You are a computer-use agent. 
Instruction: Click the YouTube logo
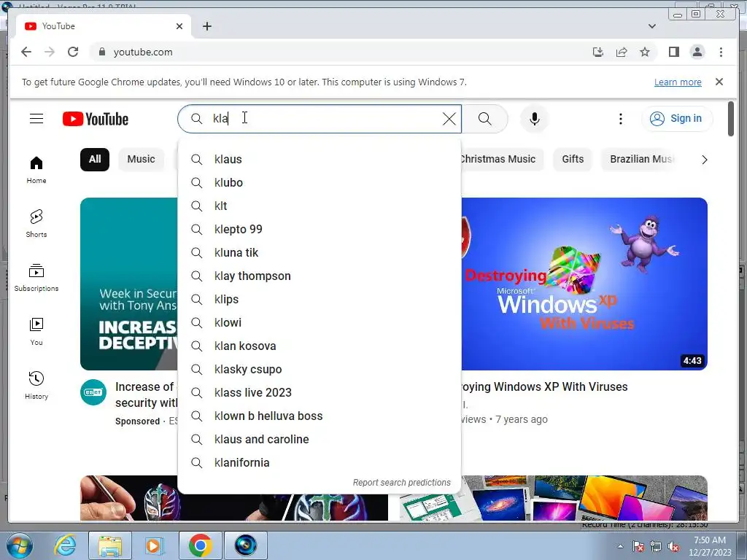coord(96,119)
